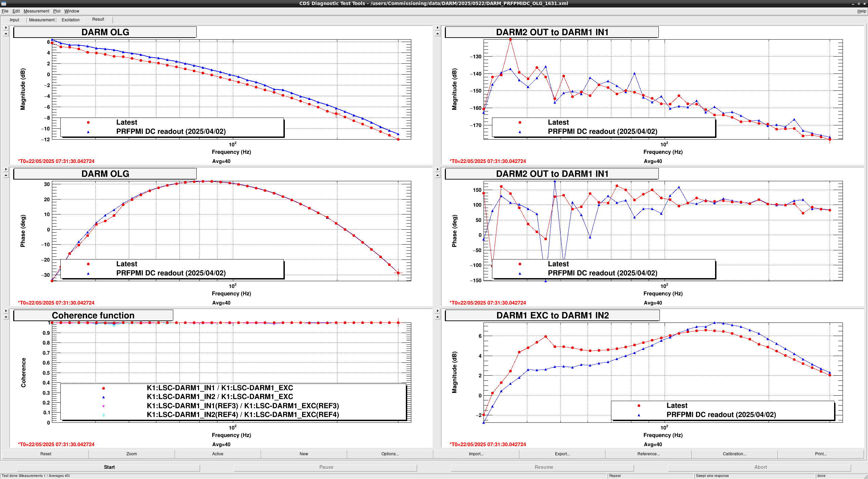Click 'Frequency (Hz)' axis label of DARM OLG phase plot
This screenshot has height=479, width=868.
[231, 293]
